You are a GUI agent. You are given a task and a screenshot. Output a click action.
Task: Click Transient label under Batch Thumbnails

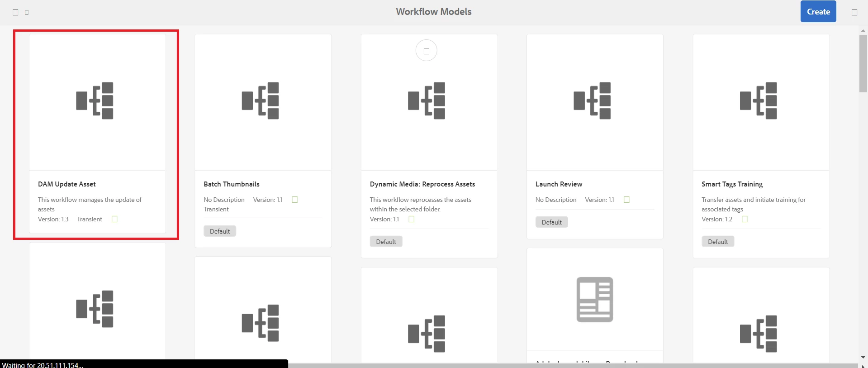pyautogui.click(x=216, y=209)
